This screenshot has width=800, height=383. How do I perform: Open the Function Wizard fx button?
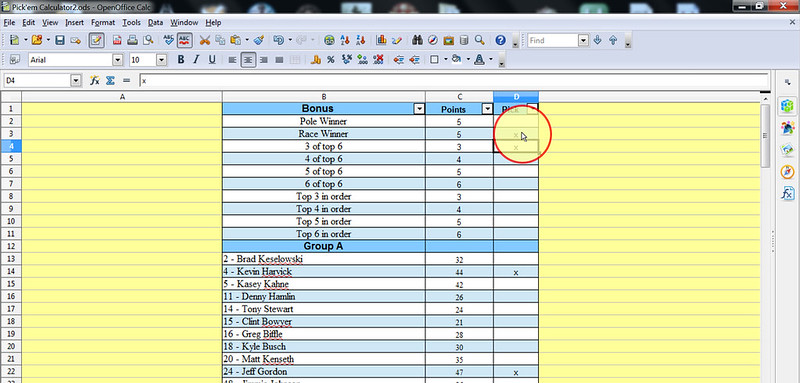point(94,80)
